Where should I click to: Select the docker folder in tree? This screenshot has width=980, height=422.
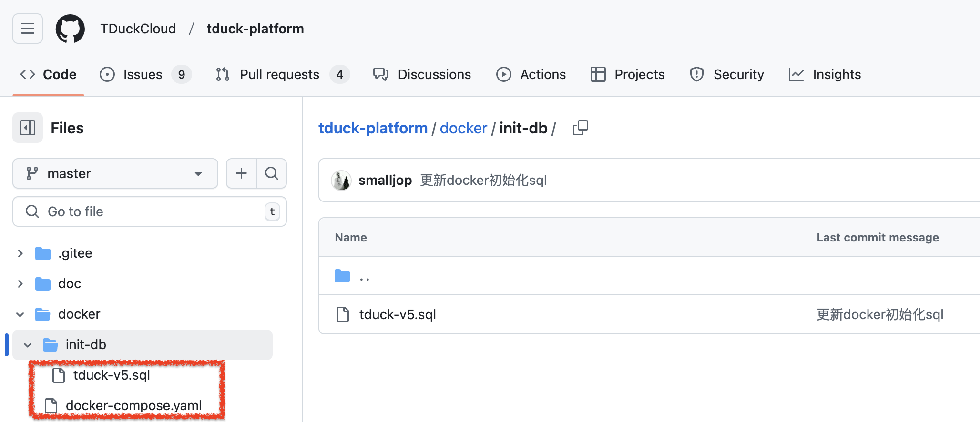(79, 314)
